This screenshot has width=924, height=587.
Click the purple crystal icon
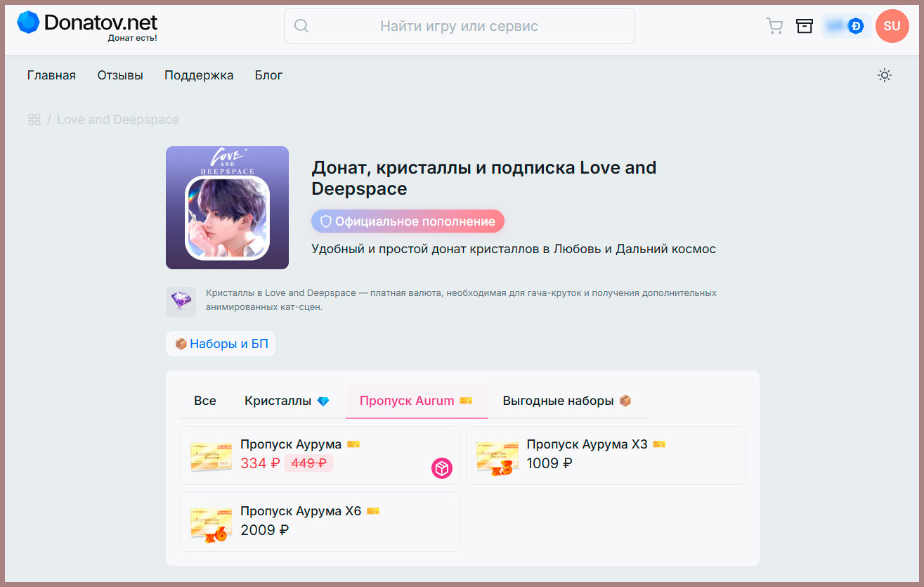[x=181, y=302]
